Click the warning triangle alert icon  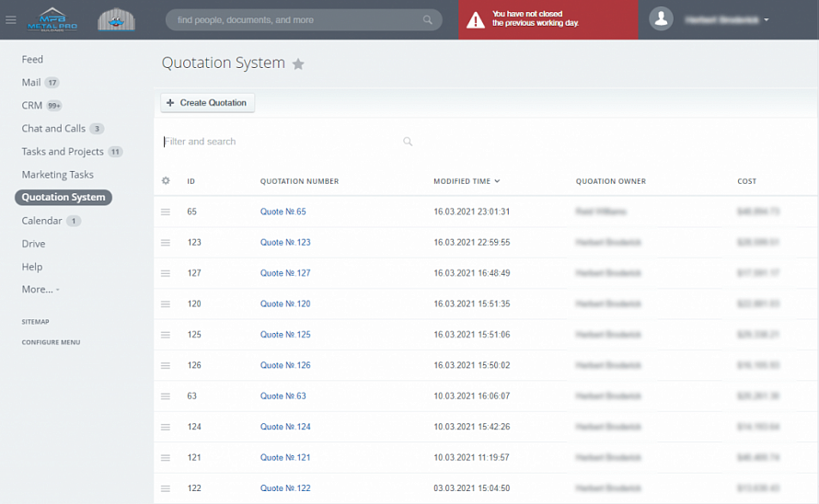pyautogui.click(x=475, y=19)
